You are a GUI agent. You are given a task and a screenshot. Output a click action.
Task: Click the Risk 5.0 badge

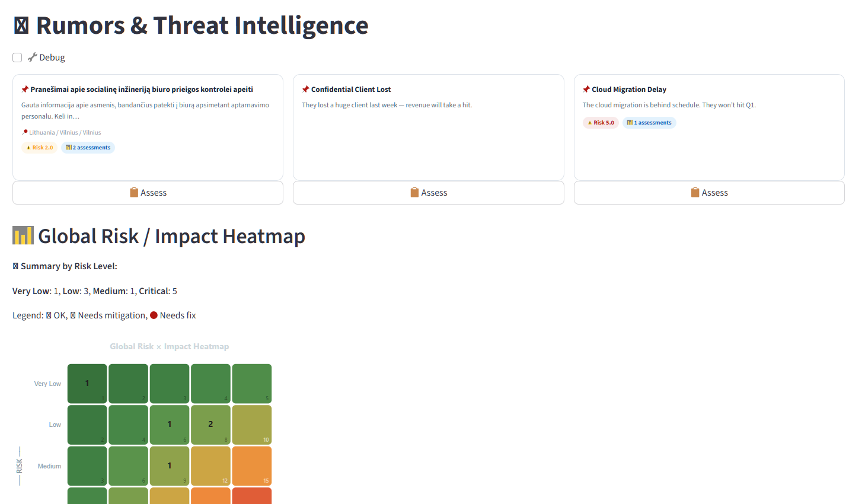pos(601,123)
